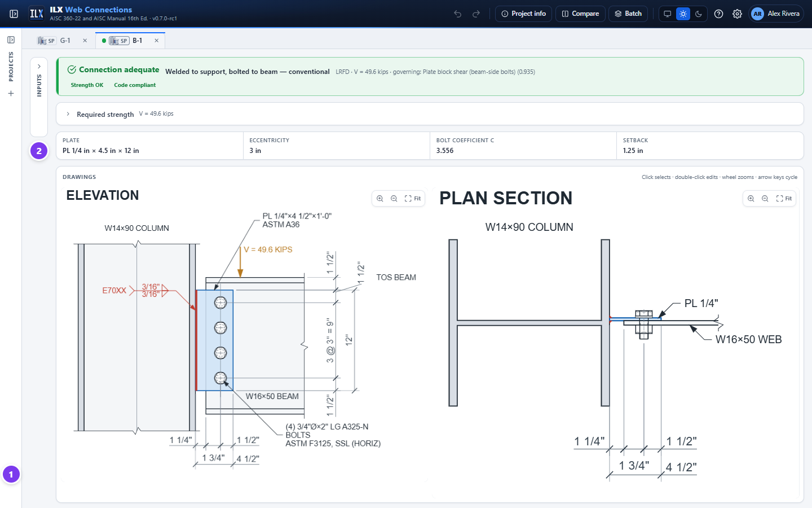Viewport: 812px width, 508px height.
Task: Select the SETBACK value card
Action: click(x=709, y=146)
